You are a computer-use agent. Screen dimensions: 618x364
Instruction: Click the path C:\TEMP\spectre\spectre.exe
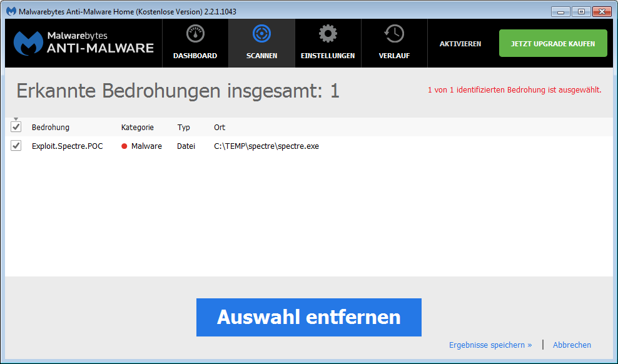266,146
